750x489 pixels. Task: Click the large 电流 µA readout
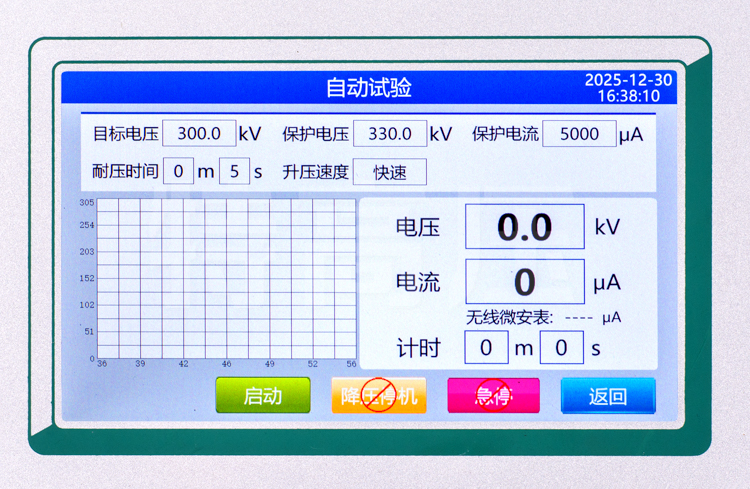(x=525, y=281)
